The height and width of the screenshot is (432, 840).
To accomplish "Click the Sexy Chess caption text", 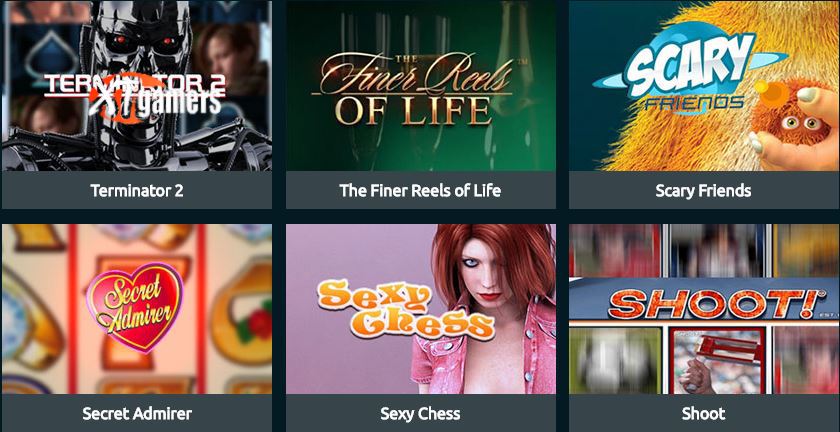I will pyautogui.click(x=421, y=413).
